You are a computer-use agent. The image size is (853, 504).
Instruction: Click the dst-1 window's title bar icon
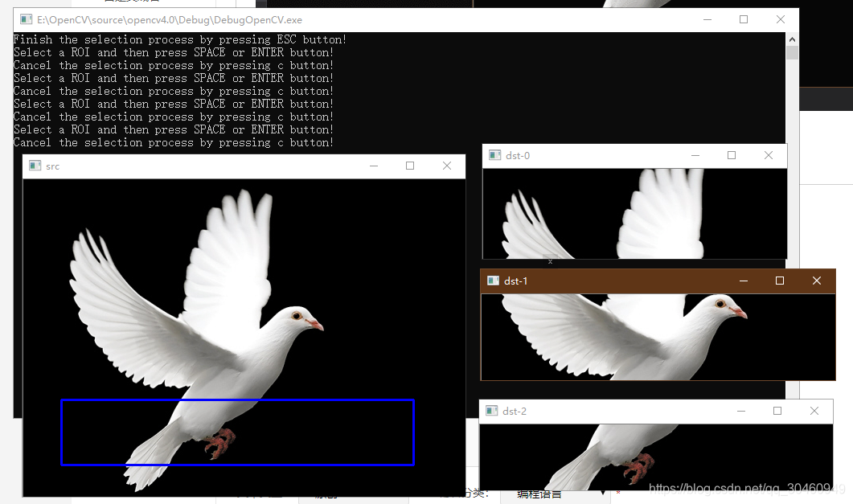click(x=492, y=281)
